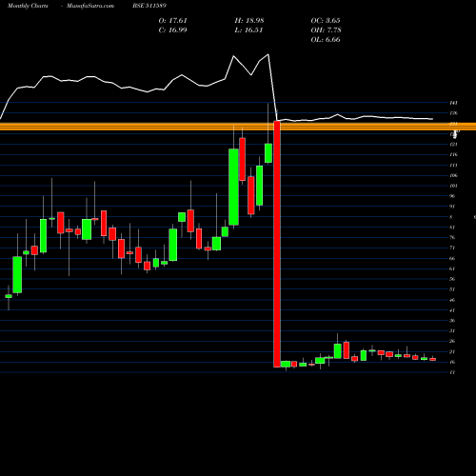Click the price axis label '96'
Image resolution: width=476 pixels, height=476 pixels.
(452, 196)
